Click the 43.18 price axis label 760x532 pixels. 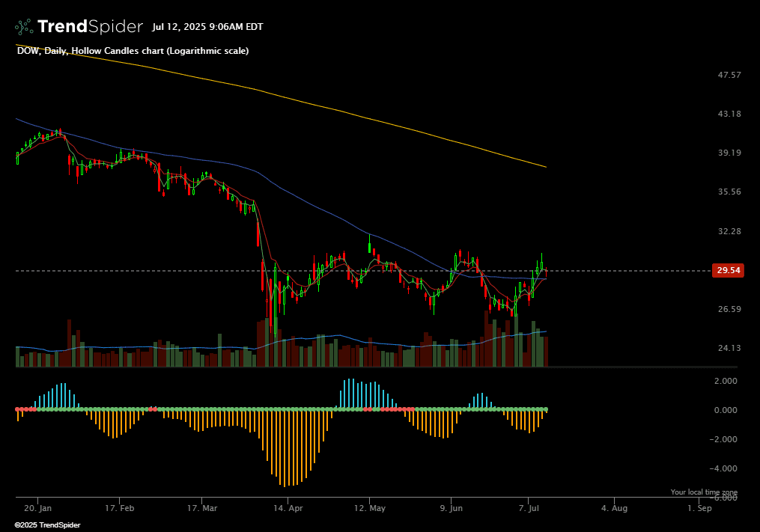729,114
